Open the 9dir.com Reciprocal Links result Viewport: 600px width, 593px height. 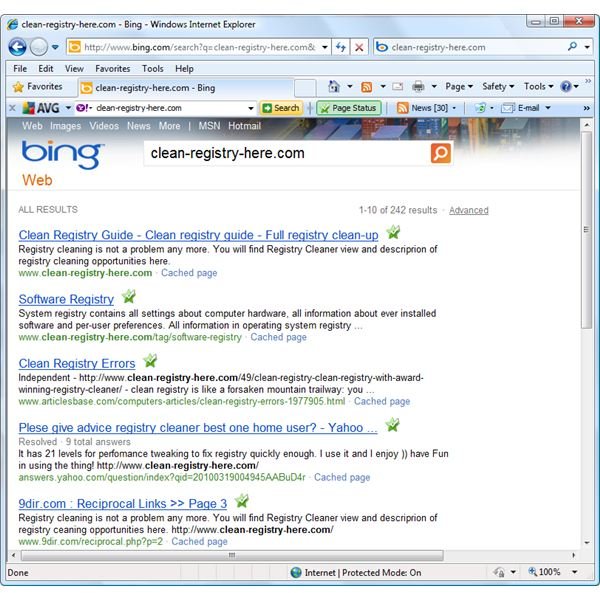click(122, 503)
